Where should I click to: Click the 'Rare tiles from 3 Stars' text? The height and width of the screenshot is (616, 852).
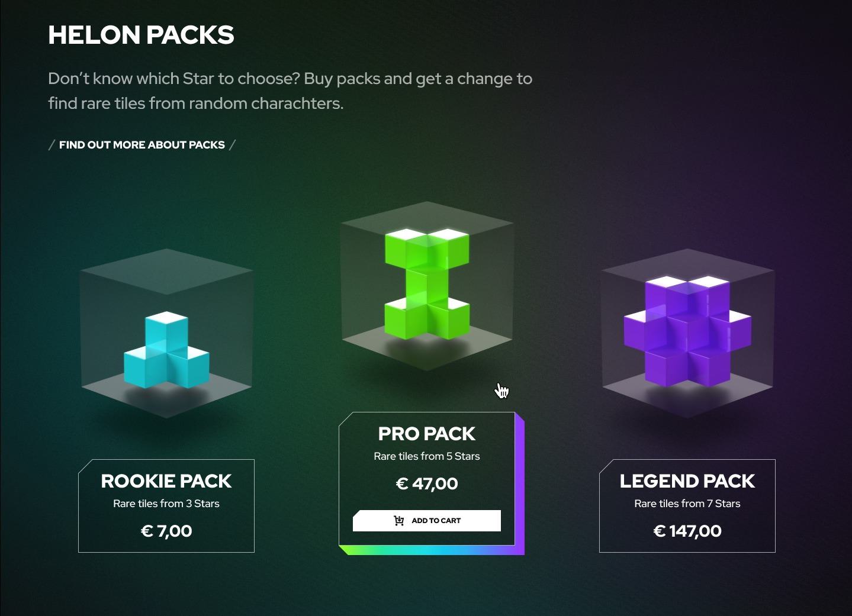click(166, 504)
